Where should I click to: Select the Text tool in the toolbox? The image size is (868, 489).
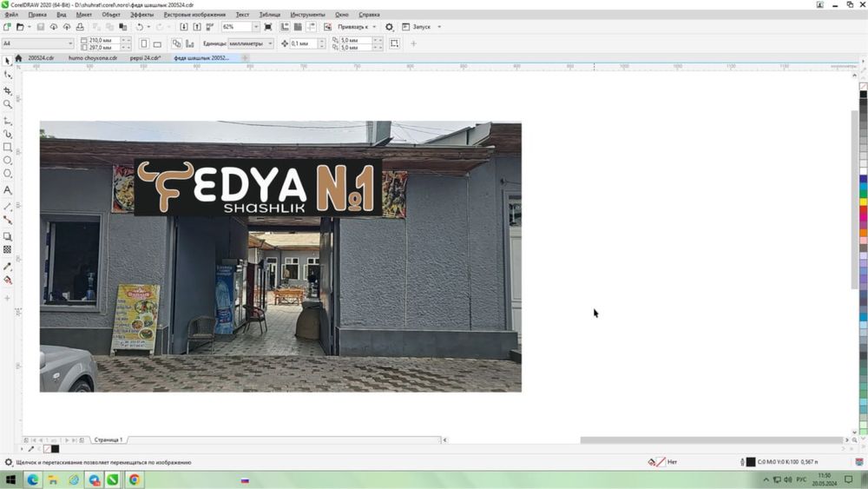[8, 189]
